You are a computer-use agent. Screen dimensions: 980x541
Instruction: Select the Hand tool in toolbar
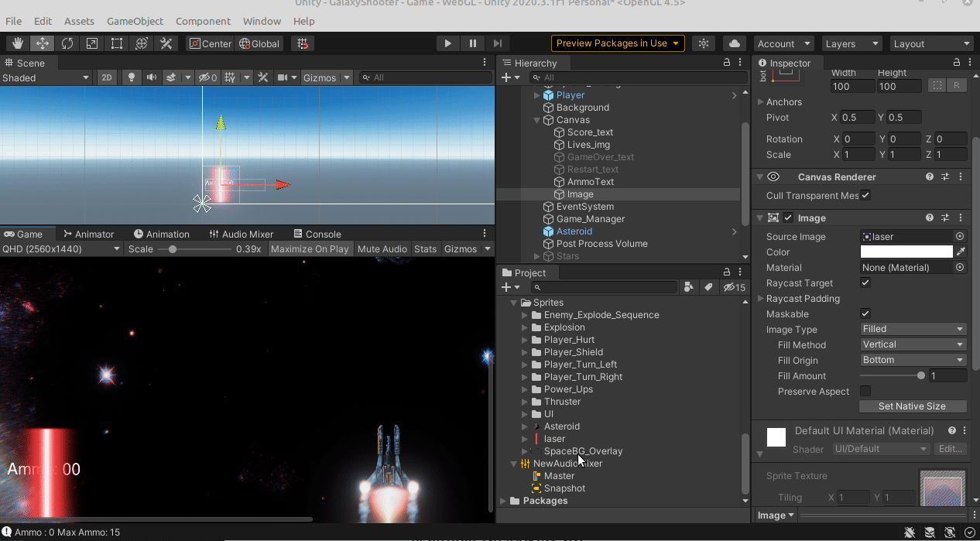coord(18,43)
